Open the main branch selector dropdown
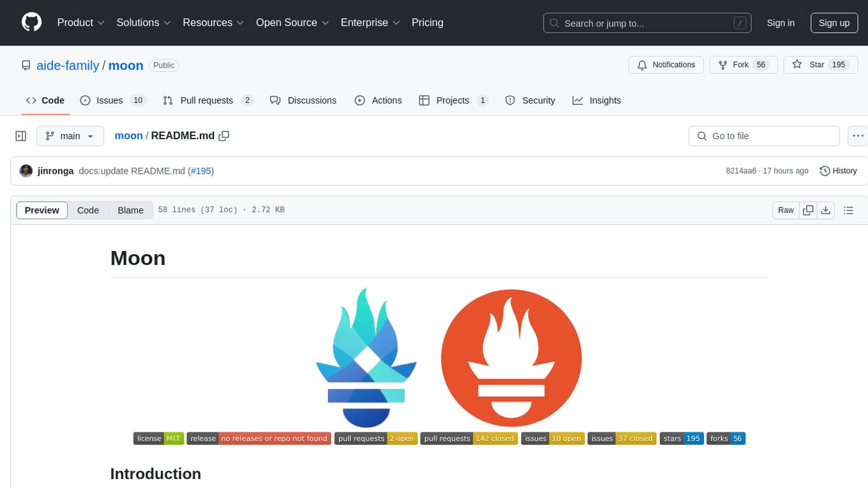 (70, 136)
